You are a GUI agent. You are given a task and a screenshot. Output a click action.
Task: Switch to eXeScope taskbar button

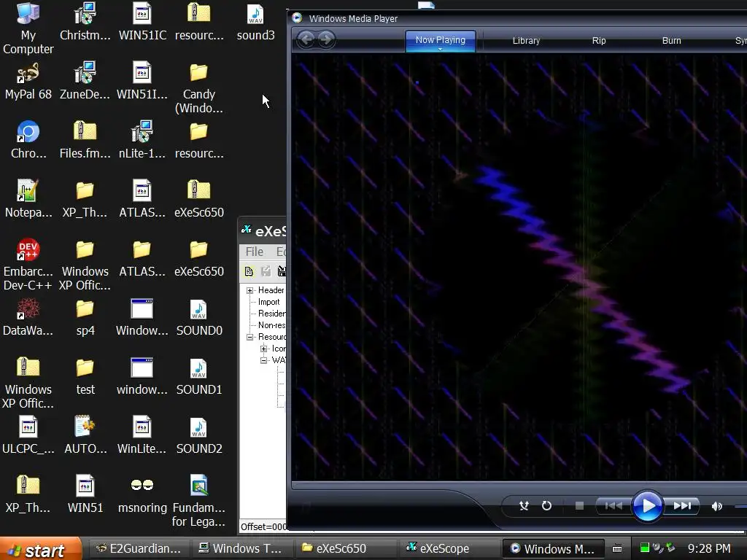click(x=448, y=548)
